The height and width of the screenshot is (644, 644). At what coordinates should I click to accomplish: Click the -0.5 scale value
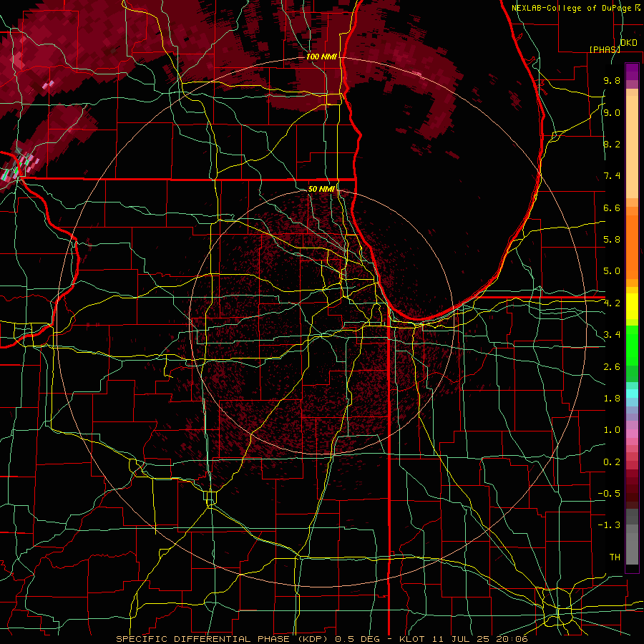click(x=609, y=494)
